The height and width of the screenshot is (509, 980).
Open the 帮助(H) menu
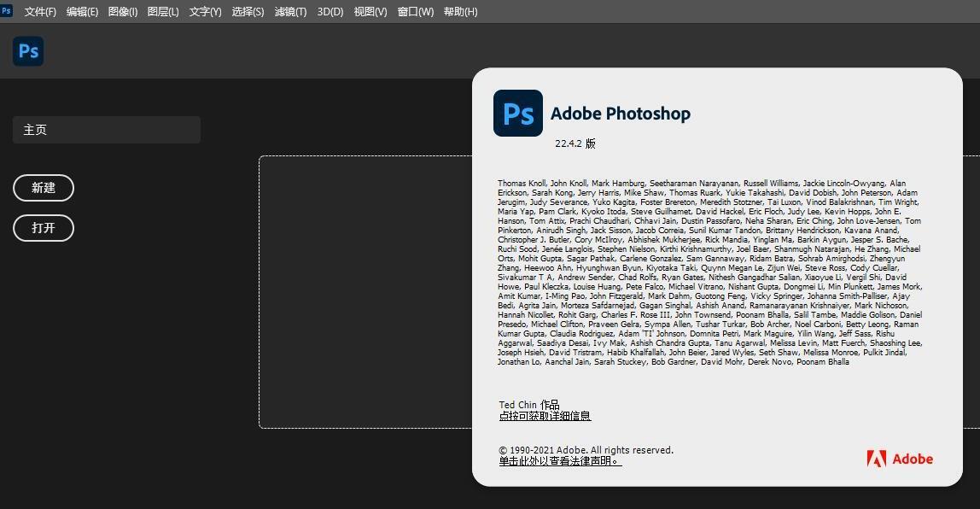[461, 12]
